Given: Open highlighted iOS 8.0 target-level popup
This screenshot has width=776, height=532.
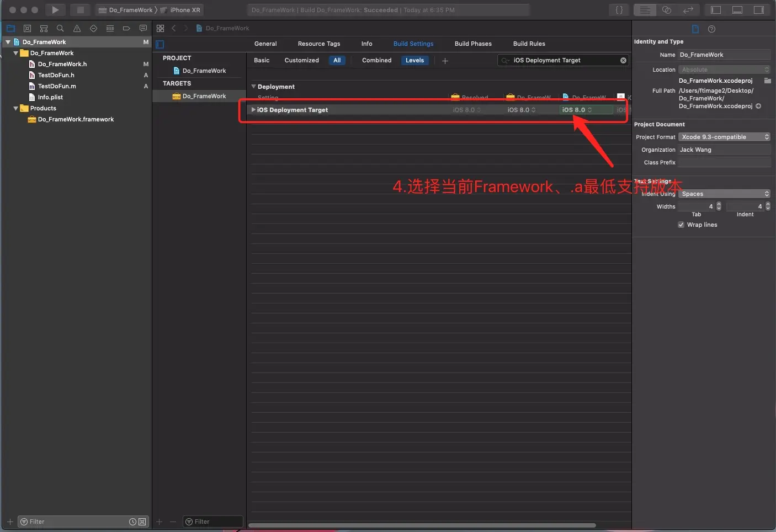Looking at the screenshot, I should [x=586, y=110].
